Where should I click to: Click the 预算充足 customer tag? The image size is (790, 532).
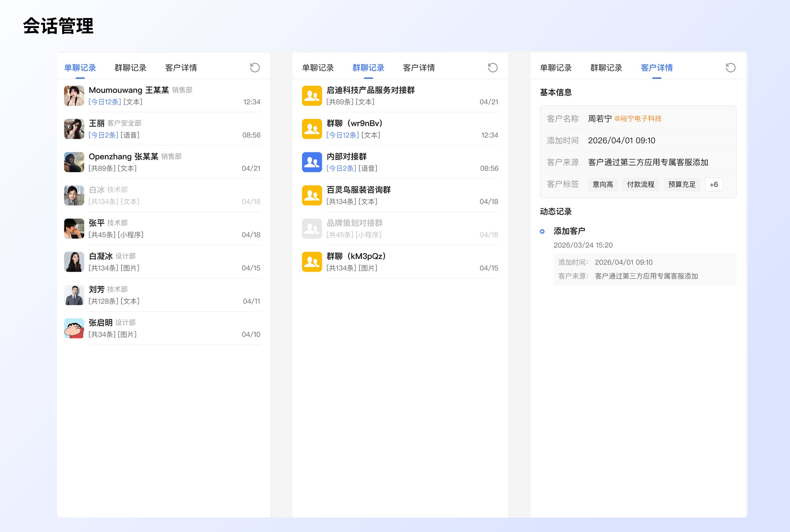pyautogui.click(x=682, y=185)
